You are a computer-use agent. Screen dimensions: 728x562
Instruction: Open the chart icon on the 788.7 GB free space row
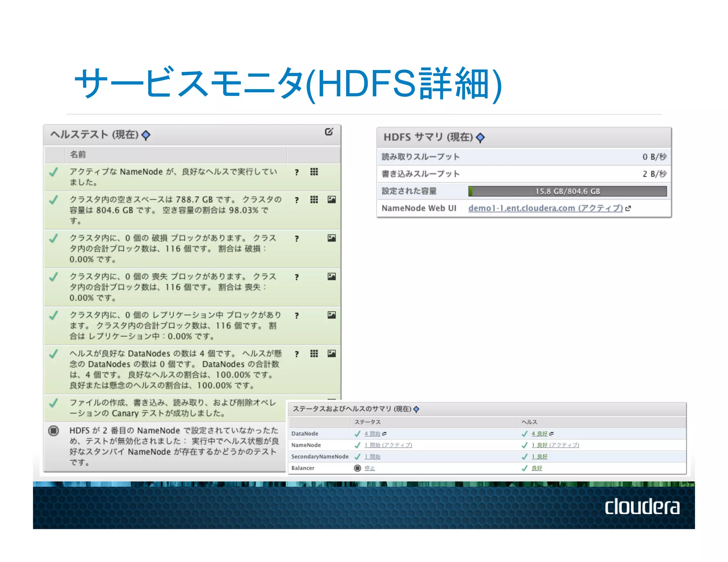pos(332,200)
